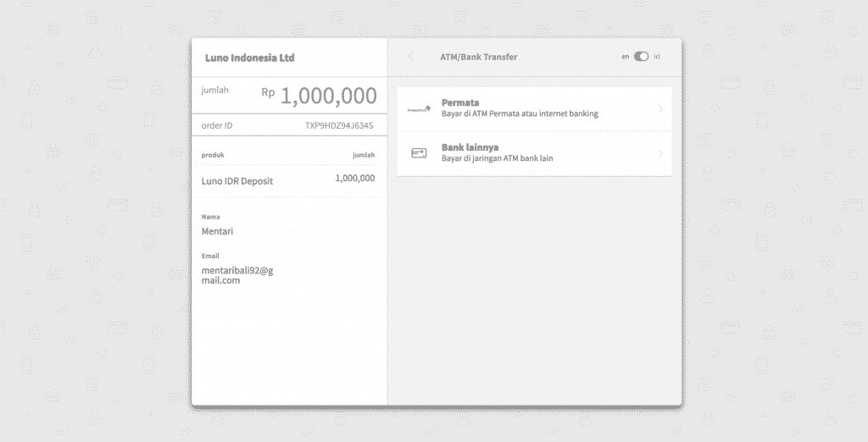Image resolution: width=868 pixels, height=442 pixels.
Task: Click the customer email address
Action: click(x=237, y=274)
